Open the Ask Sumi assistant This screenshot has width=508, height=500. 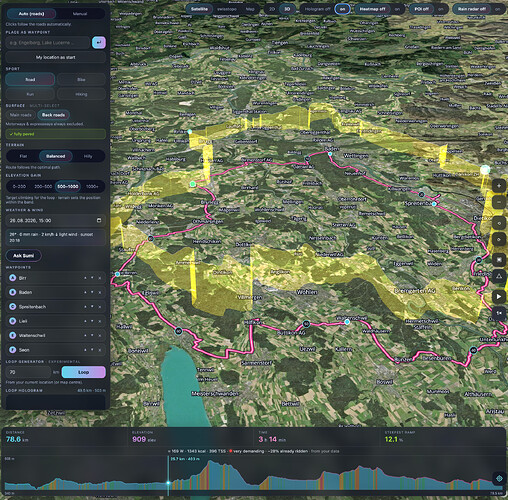[x=24, y=256]
